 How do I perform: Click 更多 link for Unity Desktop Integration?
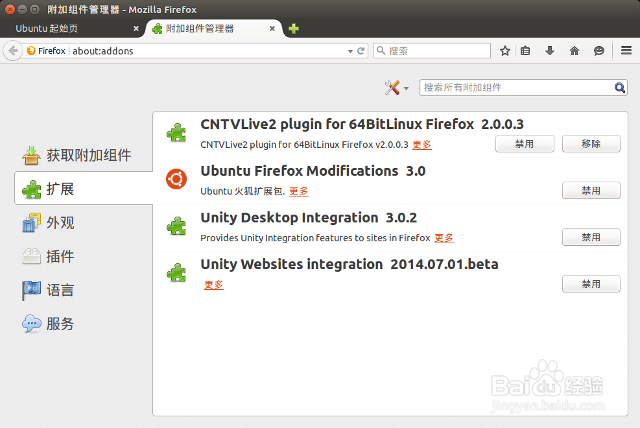click(x=444, y=238)
